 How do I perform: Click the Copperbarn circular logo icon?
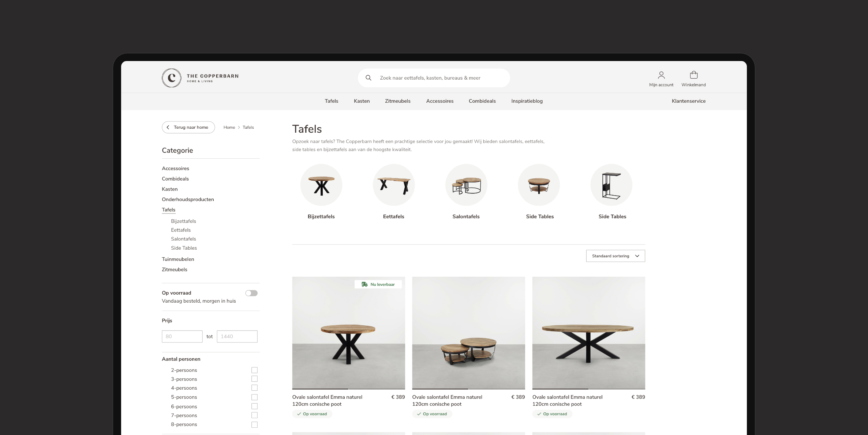pyautogui.click(x=171, y=78)
